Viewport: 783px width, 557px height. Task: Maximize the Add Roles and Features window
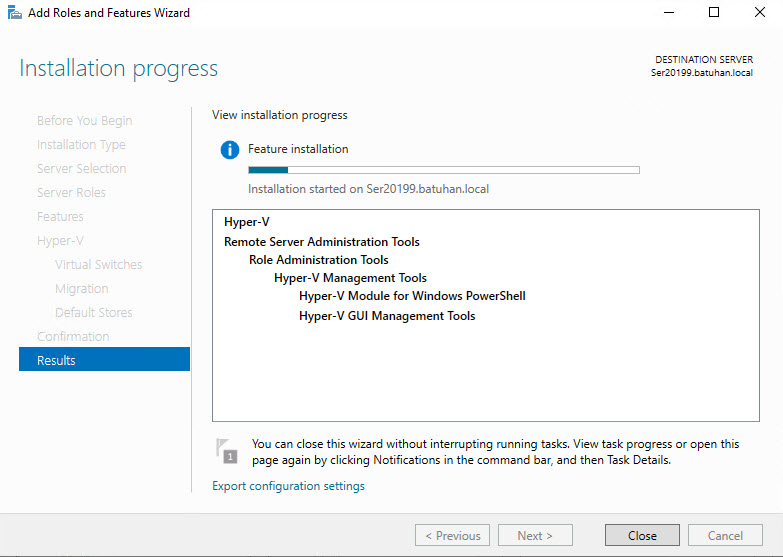pyautogui.click(x=713, y=13)
